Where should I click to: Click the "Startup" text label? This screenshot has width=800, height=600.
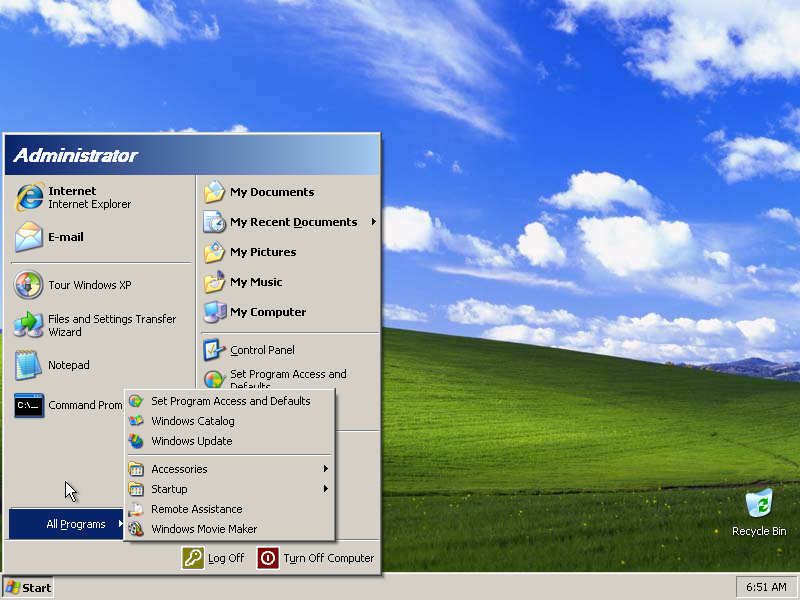pyautogui.click(x=169, y=489)
